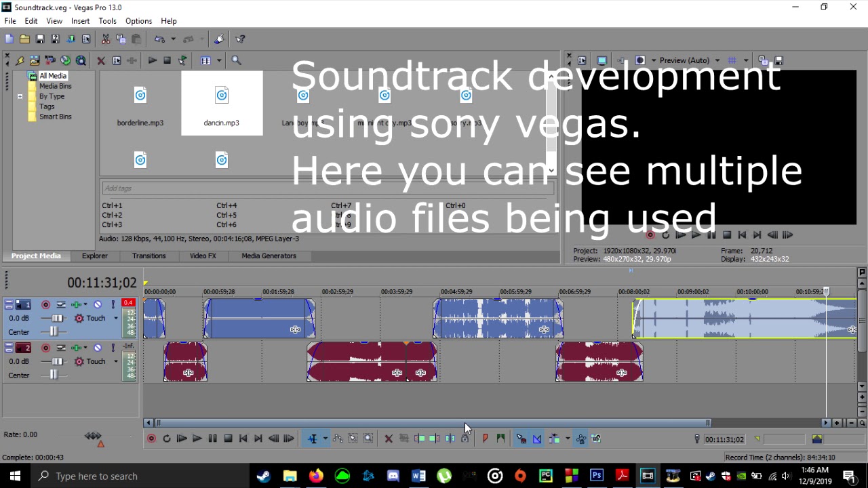Mute audio track 1
868x488 pixels.
[x=98, y=304]
